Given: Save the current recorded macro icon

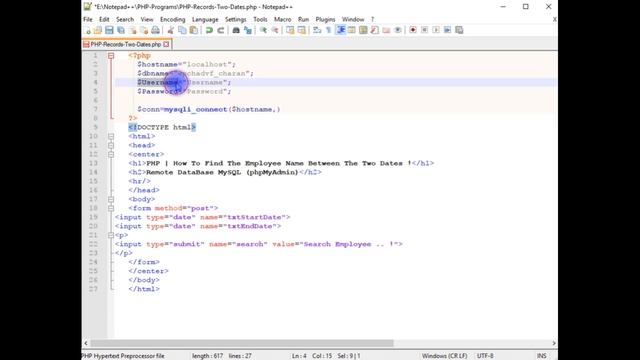Looking at the screenshot, I should [459, 30].
